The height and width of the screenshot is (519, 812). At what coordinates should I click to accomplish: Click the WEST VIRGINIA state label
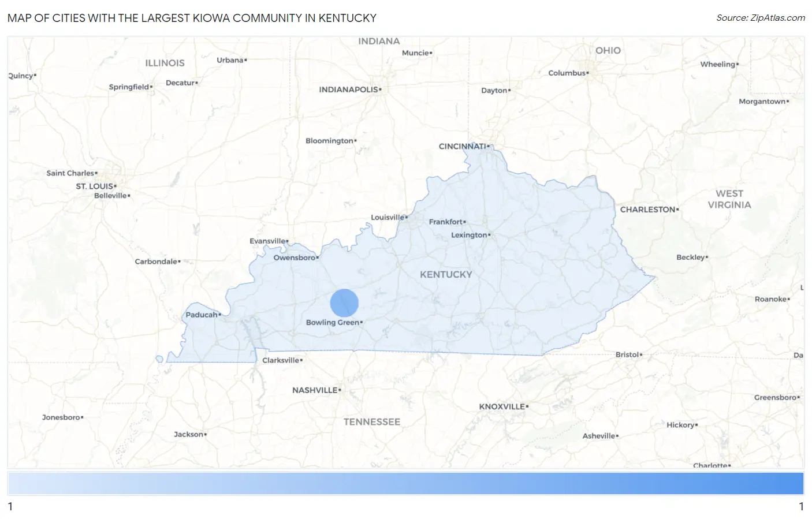(729, 199)
